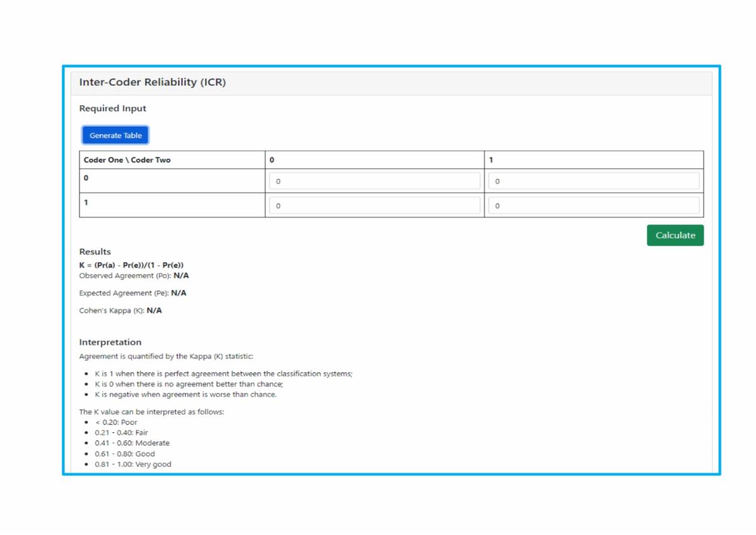Click the row header labeled 0
This screenshot has height=535, width=756.
[x=86, y=178]
